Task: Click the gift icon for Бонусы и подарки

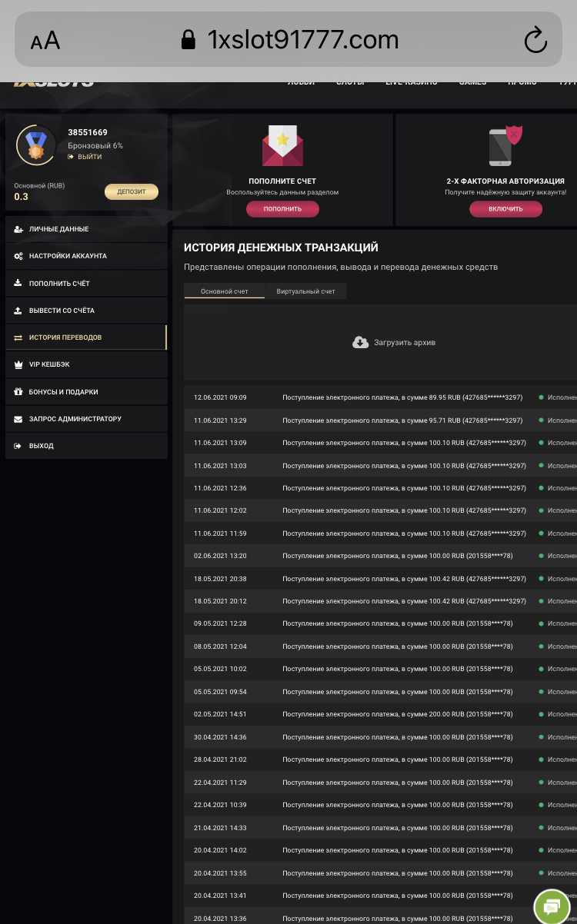Action: [x=18, y=392]
